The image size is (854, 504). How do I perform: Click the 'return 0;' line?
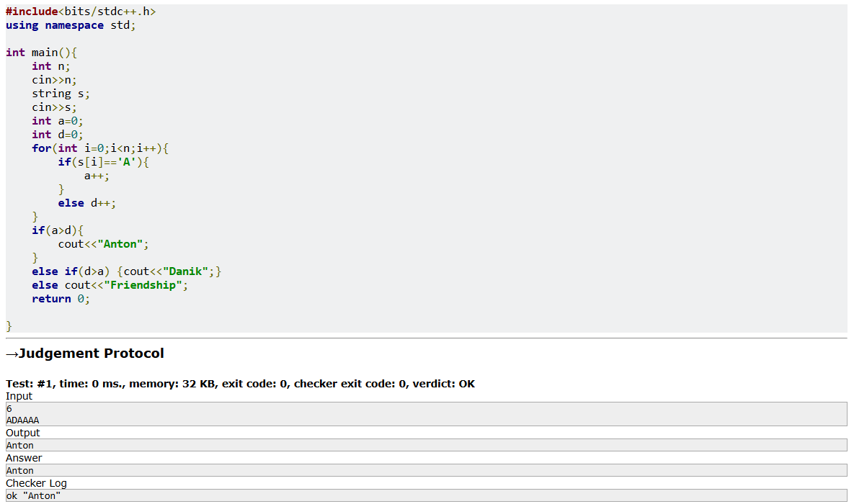(x=61, y=299)
